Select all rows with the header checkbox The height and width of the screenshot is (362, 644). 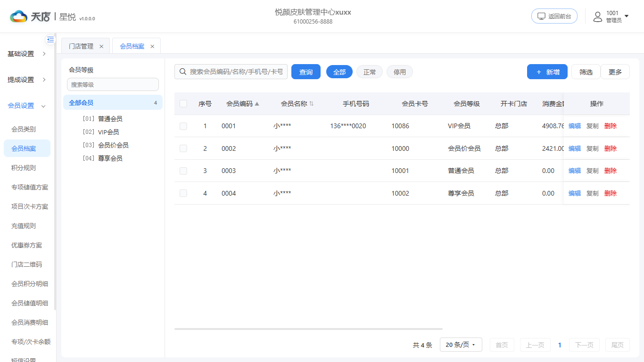(183, 104)
